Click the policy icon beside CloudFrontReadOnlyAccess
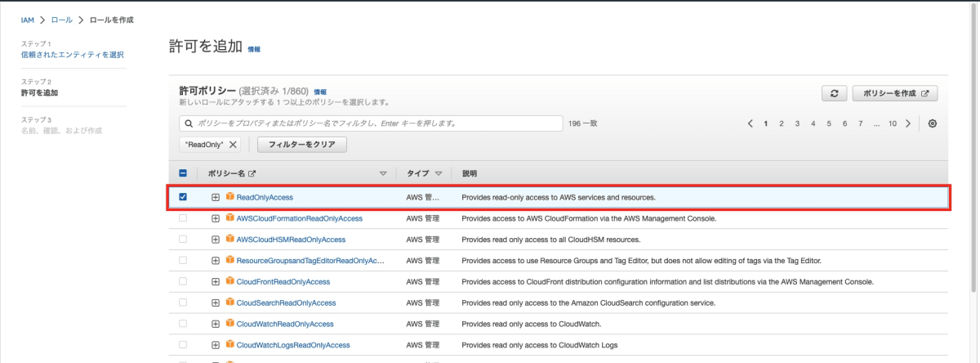The height and width of the screenshot is (363, 980). [230, 281]
